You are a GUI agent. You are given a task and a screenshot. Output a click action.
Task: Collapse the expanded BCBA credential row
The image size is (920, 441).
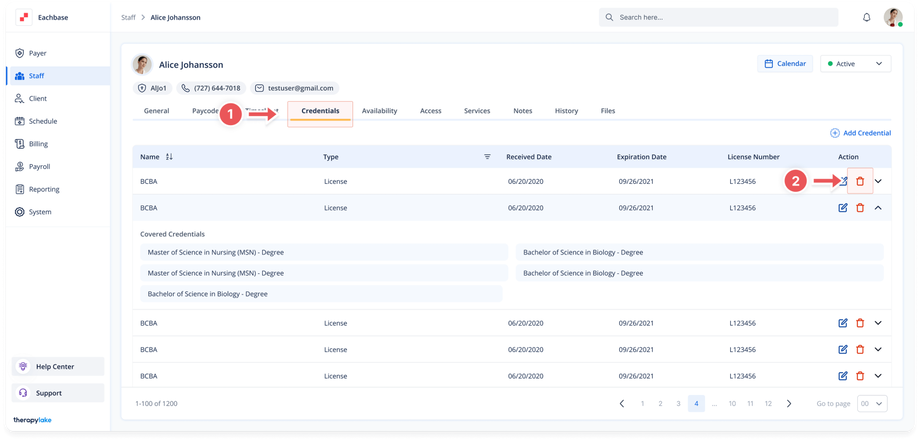pyautogui.click(x=878, y=208)
